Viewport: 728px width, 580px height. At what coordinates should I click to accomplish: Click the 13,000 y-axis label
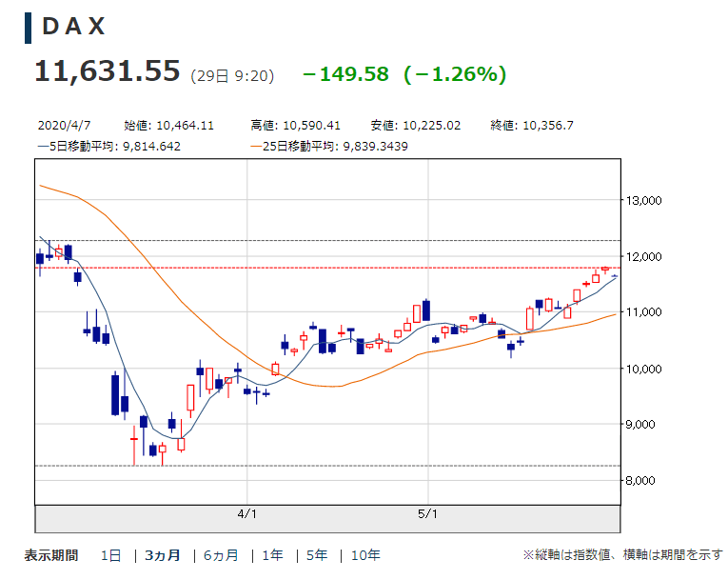click(x=642, y=200)
